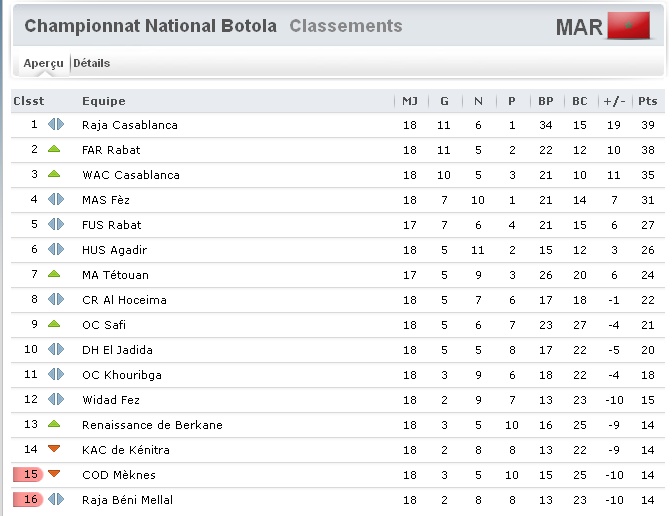The width and height of the screenshot is (672, 516).
Task: Select the Aperçu tab
Action: [43, 63]
